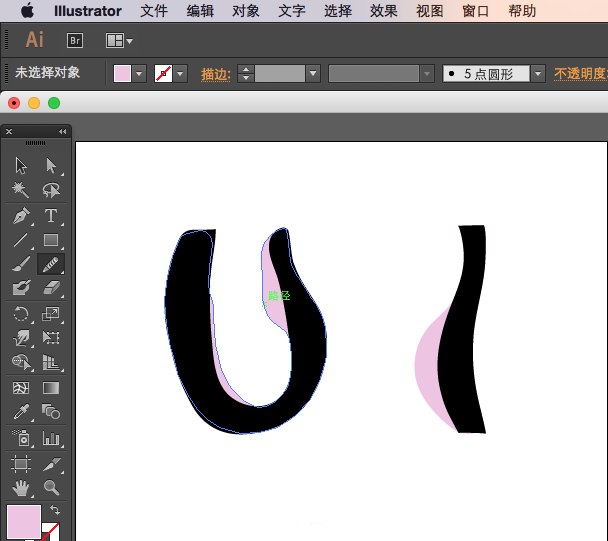Select the Selection tool (black arrow)
The height and width of the screenshot is (541, 608).
pos(21,166)
